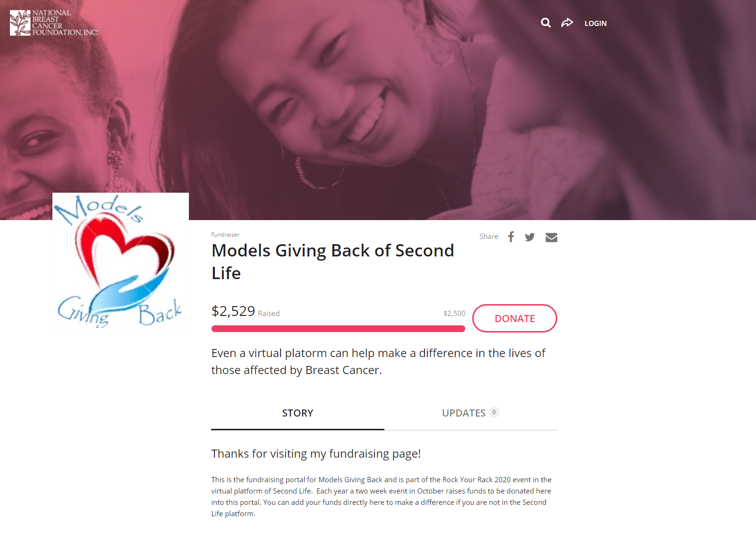756x545 pixels.
Task: Click the $2,529 Raised amount
Action: pyautogui.click(x=246, y=311)
